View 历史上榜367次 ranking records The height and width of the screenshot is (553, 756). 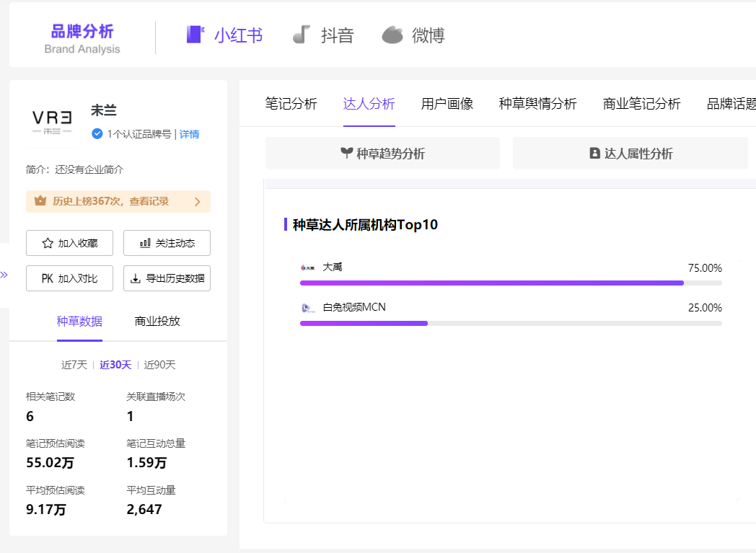pyautogui.click(x=118, y=201)
